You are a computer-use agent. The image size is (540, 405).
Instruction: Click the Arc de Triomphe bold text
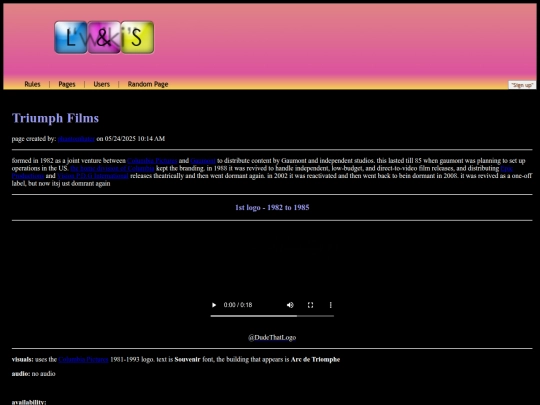point(315,360)
